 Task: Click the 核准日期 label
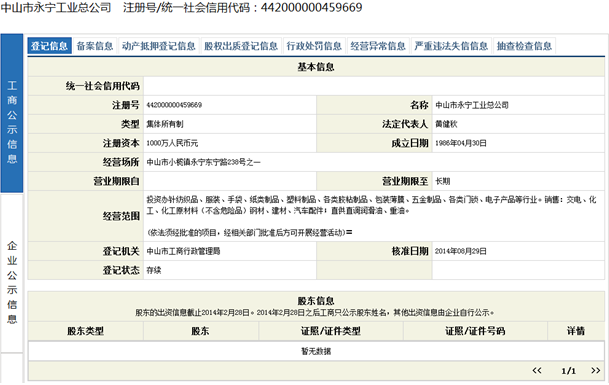pos(410,251)
